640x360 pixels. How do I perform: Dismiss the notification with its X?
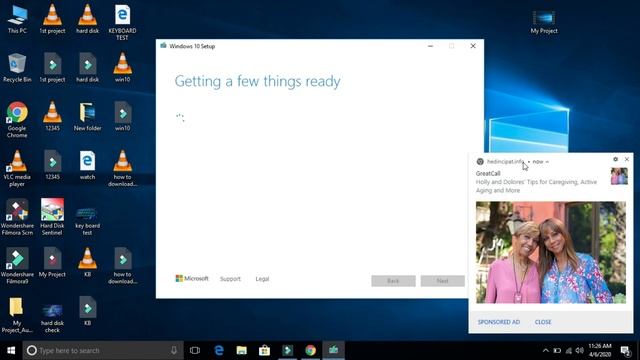tap(627, 159)
